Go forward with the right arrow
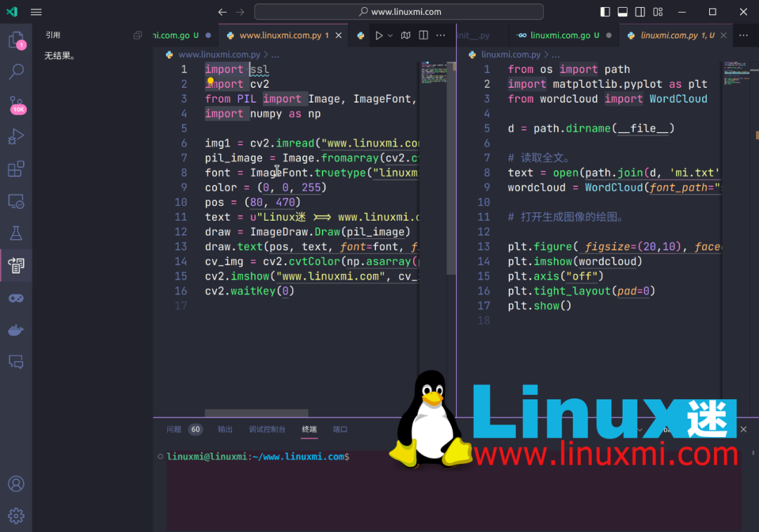 (240, 12)
